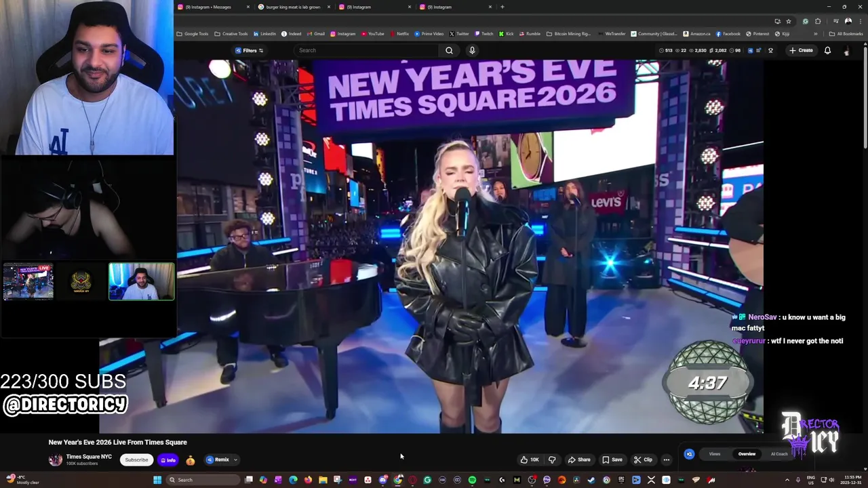Click the YouTube search magnifier icon

click(449, 50)
